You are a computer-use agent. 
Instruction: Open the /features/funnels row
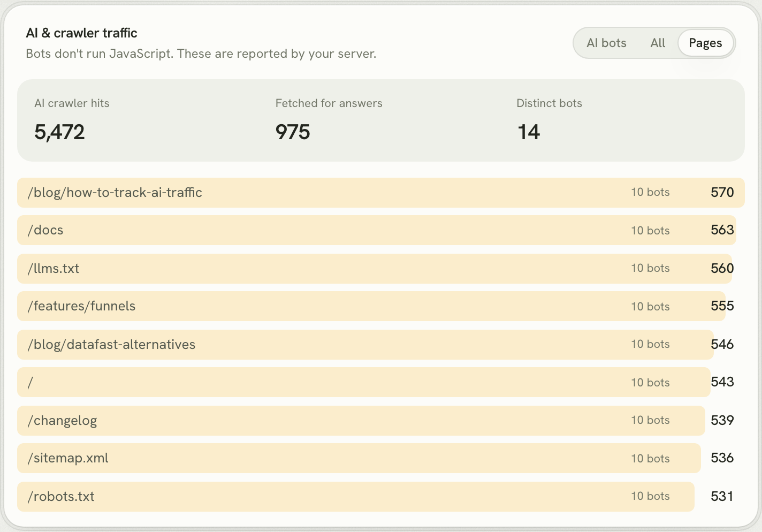381,306
